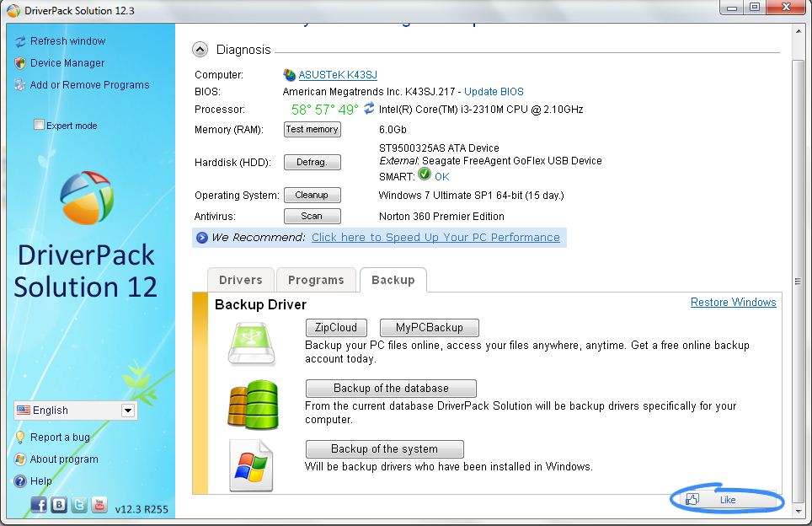Image resolution: width=812 pixels, height=526 pixels.
Task: Click the Defrag. button
Action: (x=313, y=162)
